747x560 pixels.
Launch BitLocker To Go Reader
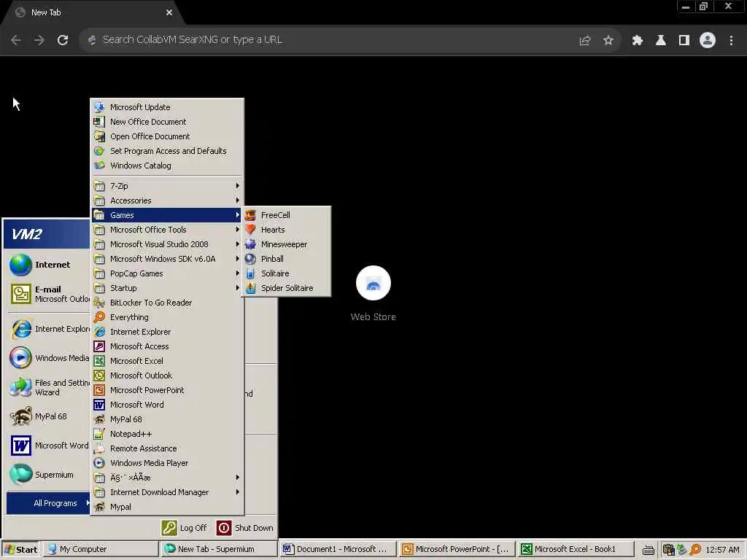(167, 303)
